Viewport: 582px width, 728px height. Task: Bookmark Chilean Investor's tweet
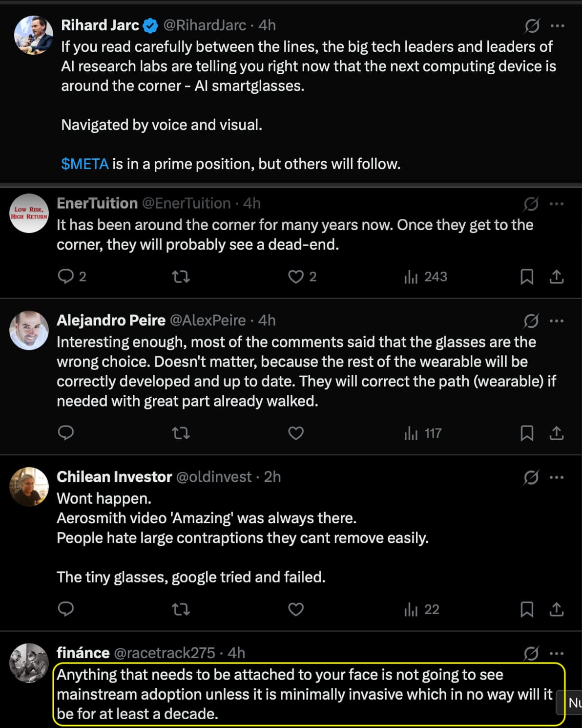click(527, 609)
